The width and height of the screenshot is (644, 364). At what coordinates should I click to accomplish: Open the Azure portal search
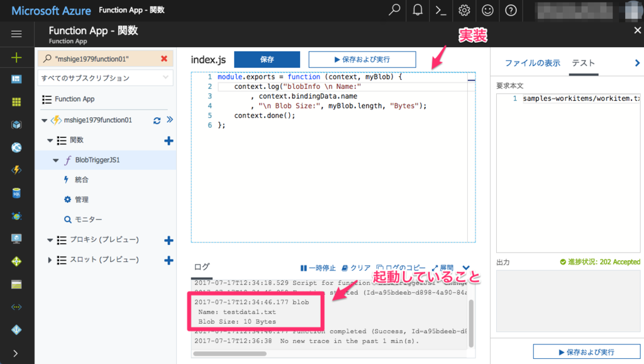[394, 10]
